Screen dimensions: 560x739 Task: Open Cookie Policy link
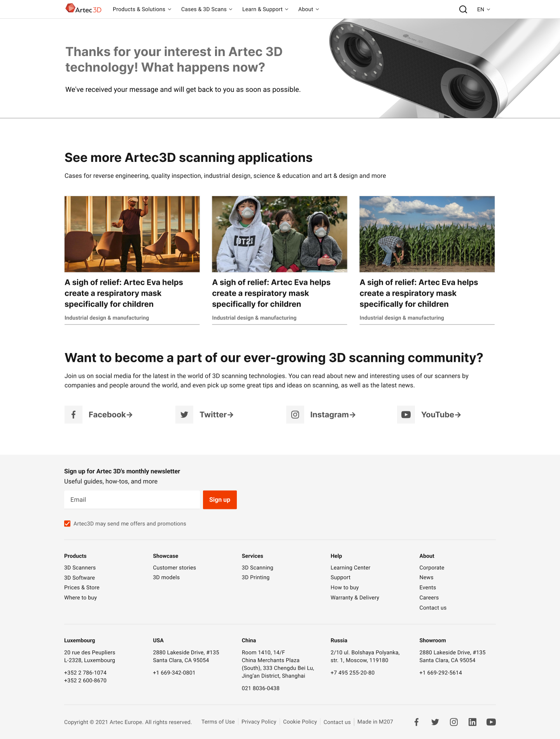tap(300, 722)
